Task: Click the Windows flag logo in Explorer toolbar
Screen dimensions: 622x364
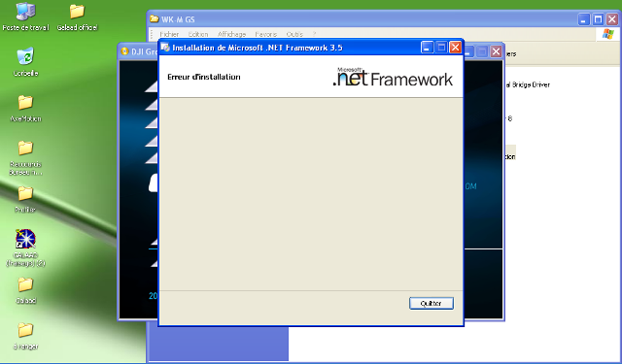Action: click(607, 34)
